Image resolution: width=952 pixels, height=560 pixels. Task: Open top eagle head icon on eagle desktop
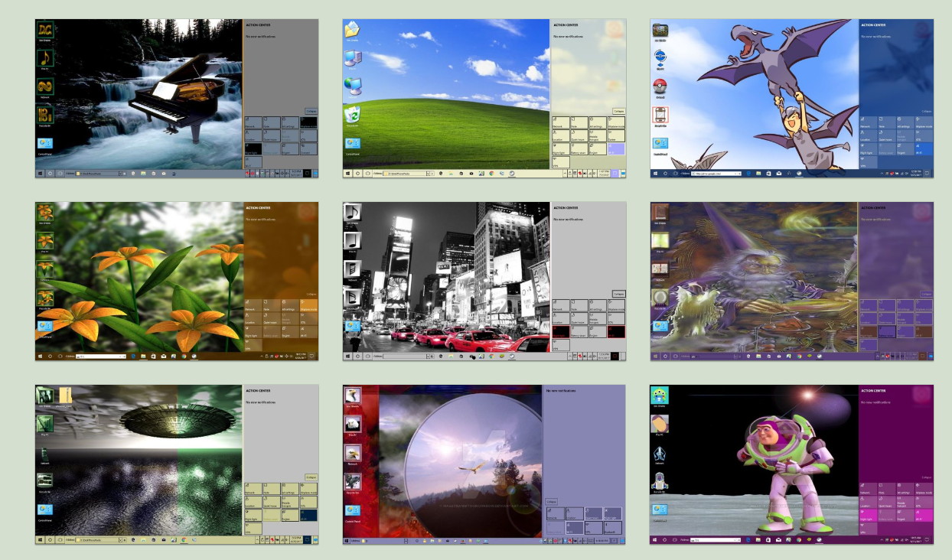coord(353,396)
